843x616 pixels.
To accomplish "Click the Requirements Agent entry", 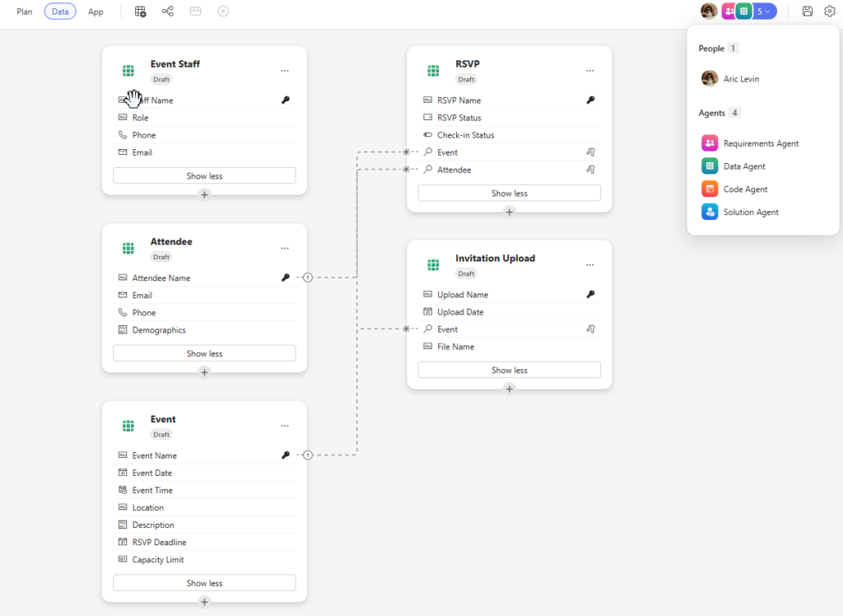I will [x=761, y=143].
